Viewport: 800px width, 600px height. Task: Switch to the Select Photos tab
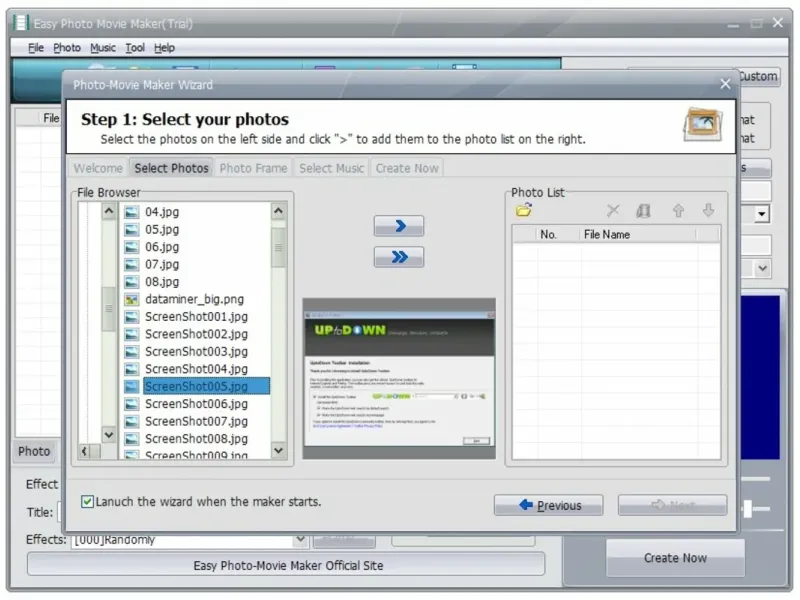tap(171, 168)
